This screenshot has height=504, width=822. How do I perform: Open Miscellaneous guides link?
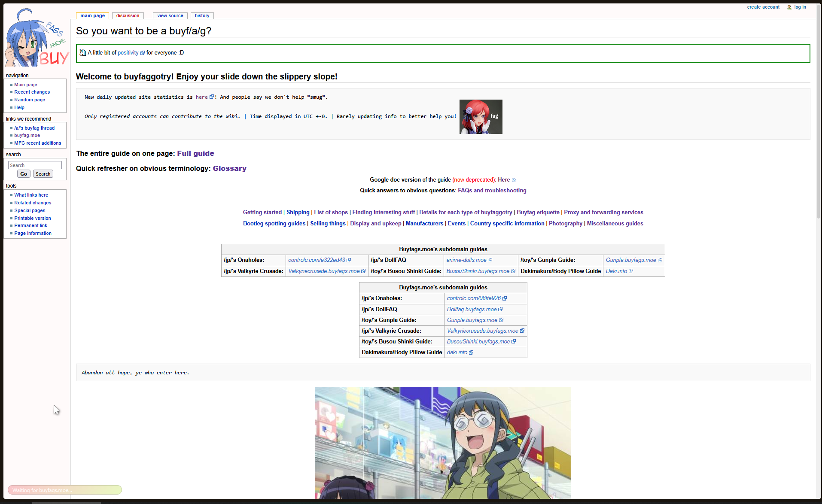pyautogui.click(x=615, y=224)
